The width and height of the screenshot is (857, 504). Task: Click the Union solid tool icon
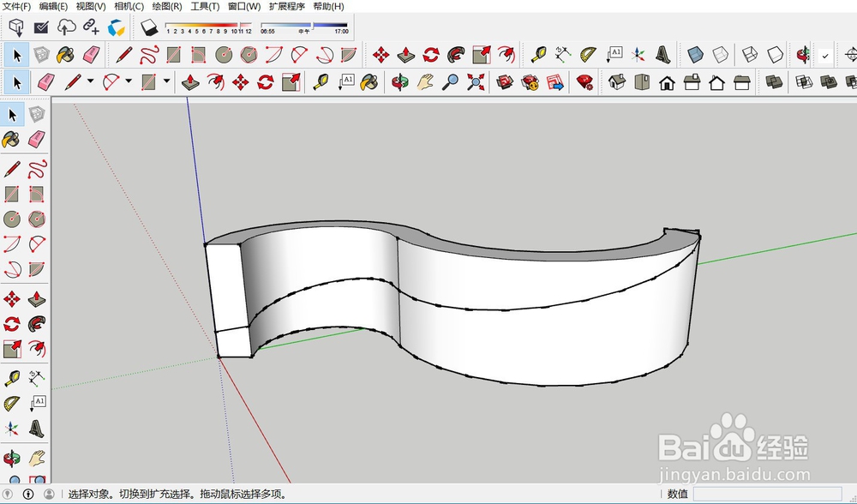pos(829,82)
